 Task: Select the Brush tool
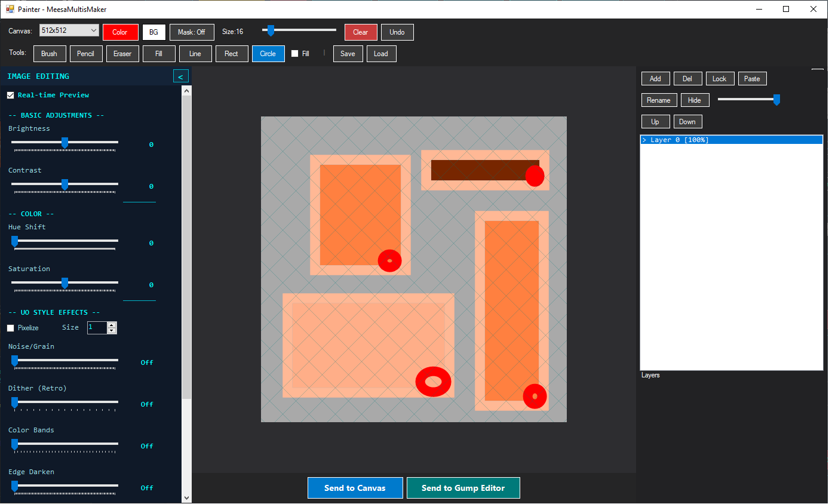[50, 54]
